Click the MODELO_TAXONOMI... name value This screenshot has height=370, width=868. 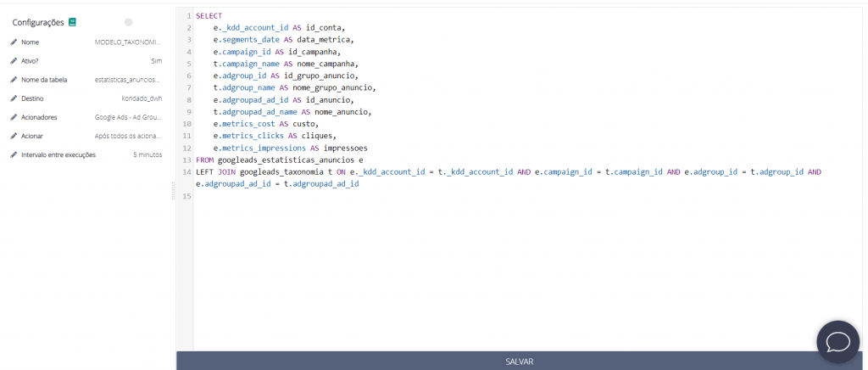(x=128, y=42)
